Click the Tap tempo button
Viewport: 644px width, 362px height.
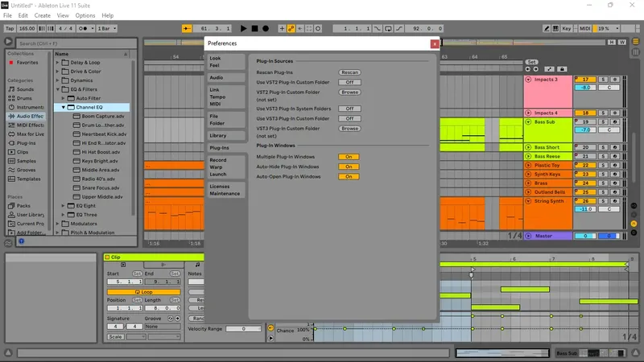10,28
